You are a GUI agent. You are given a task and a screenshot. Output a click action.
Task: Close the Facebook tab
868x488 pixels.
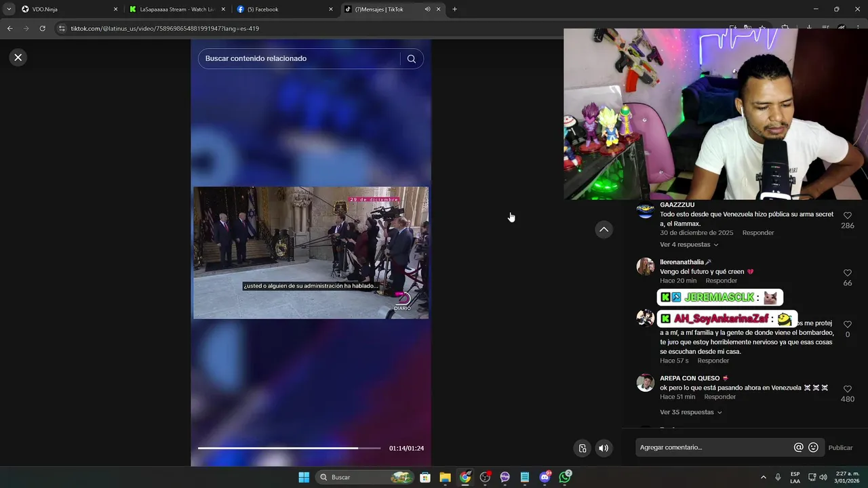click(x=331, y=9)
